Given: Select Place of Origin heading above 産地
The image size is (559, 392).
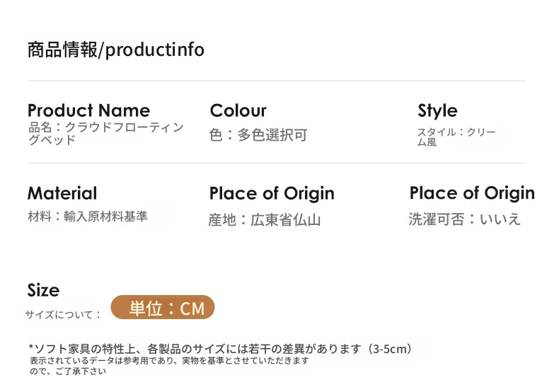Looking at the screenshot, I should (272, 193).
